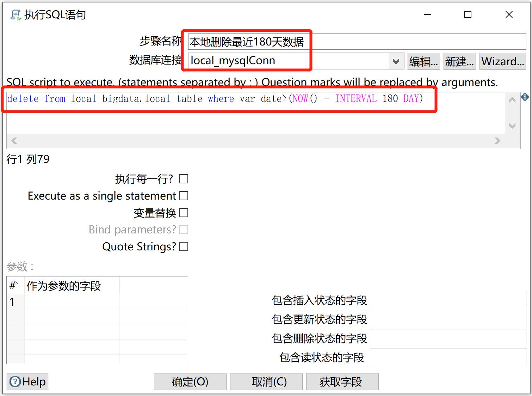The height and width of the screenshot is (396, 532).
Task: Click the SQL editor scroll left arrow
Action: click(x=14, y=141)
